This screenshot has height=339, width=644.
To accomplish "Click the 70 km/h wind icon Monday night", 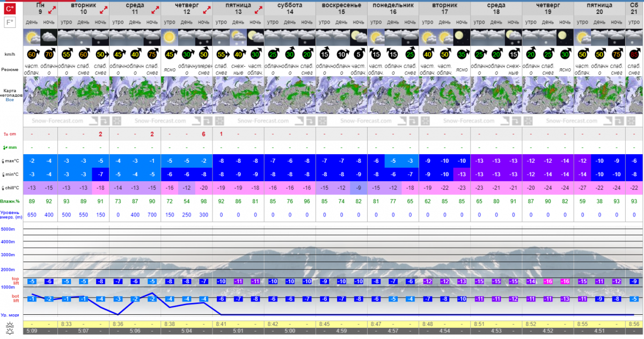I will tap(49, 54).
